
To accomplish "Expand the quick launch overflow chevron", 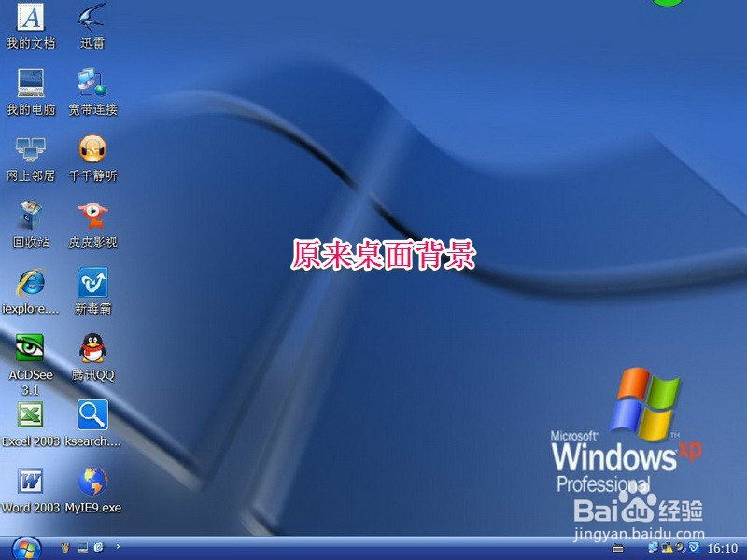I will [118, 547].
